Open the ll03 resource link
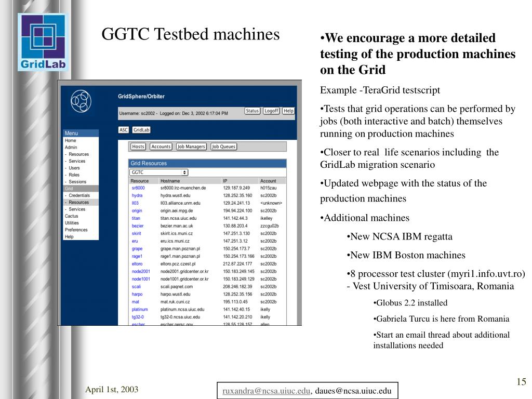532x399 pixels. (135, 203)
